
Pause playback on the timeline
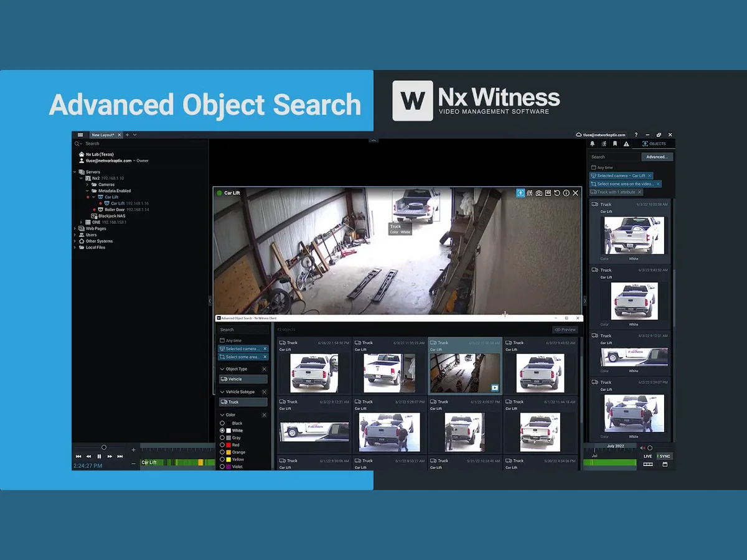coord(99,457)
